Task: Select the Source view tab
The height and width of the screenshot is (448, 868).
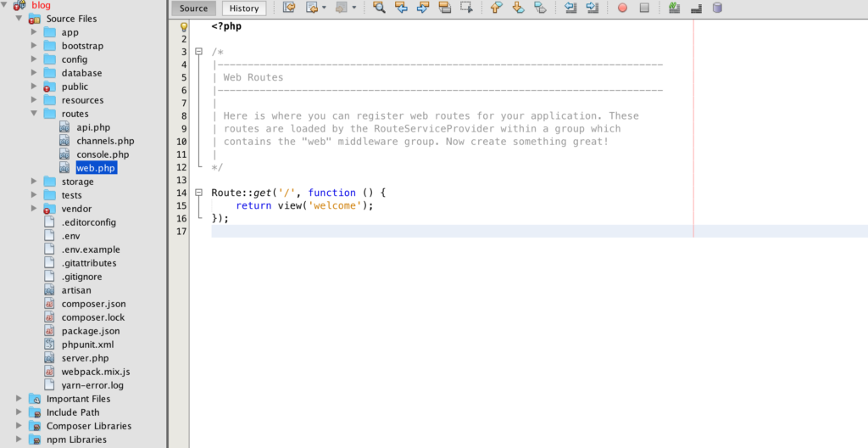Action: click(x=193, y=8)
